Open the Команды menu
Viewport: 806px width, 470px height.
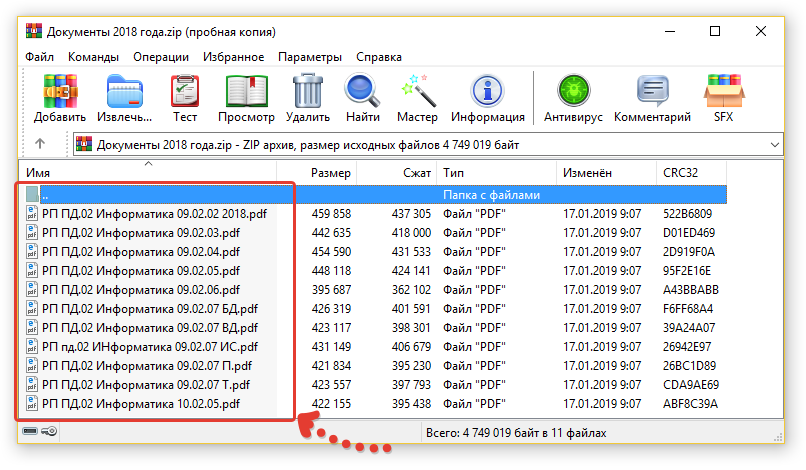pyautogui.click(x=94, y=57)
